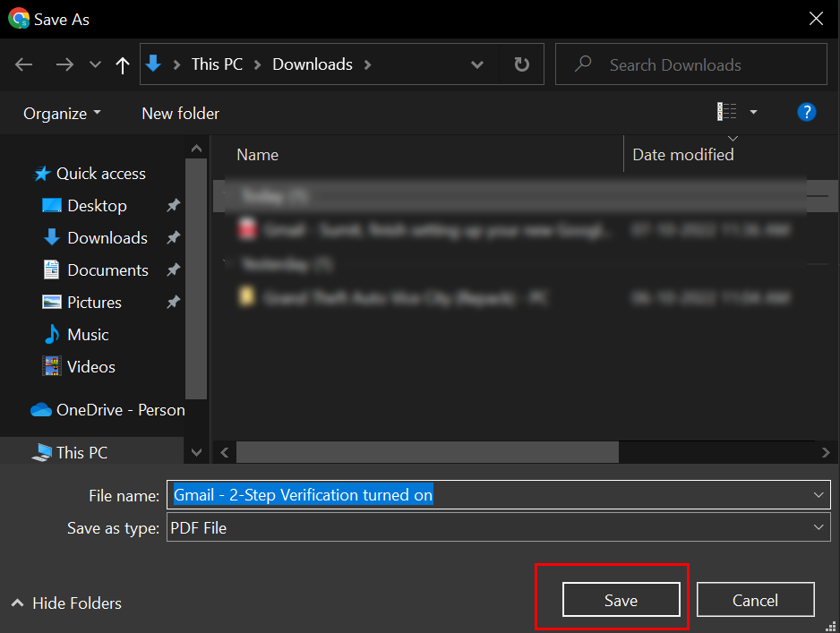The height and width of the screenshot is (633, 840).
Task: Go forward with the right arrow
Action: [64, 64]
